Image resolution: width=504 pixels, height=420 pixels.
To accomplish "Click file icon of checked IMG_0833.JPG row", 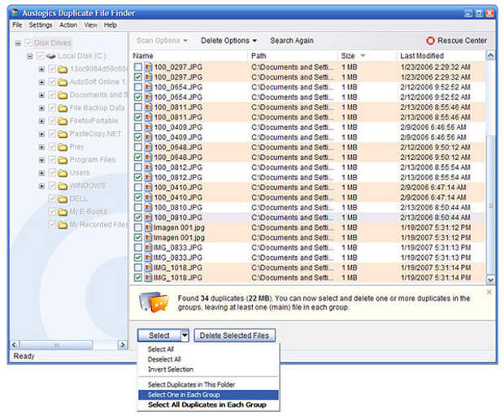I will click(148, 258).
